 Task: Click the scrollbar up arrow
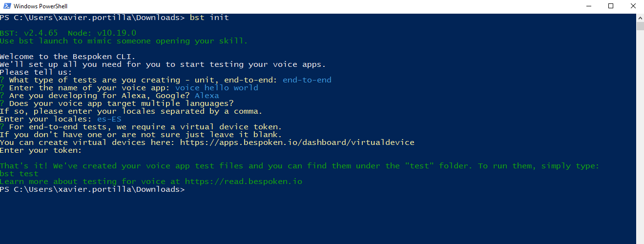640,18
